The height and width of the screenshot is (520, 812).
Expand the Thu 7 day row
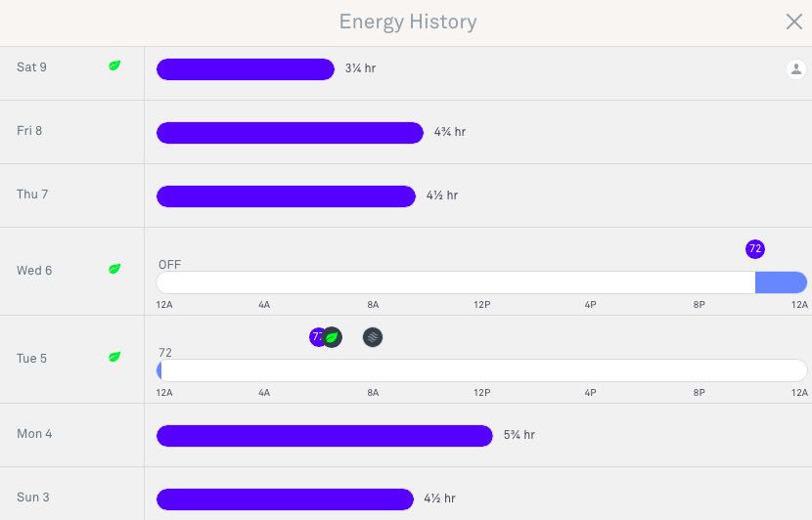coord(406,195)
